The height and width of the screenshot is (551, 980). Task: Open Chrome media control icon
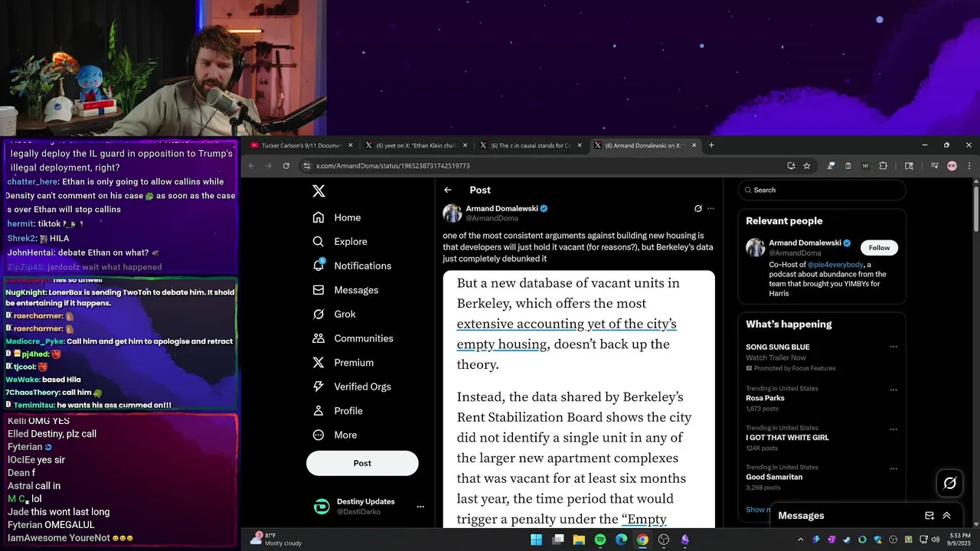tap(935, 165)
